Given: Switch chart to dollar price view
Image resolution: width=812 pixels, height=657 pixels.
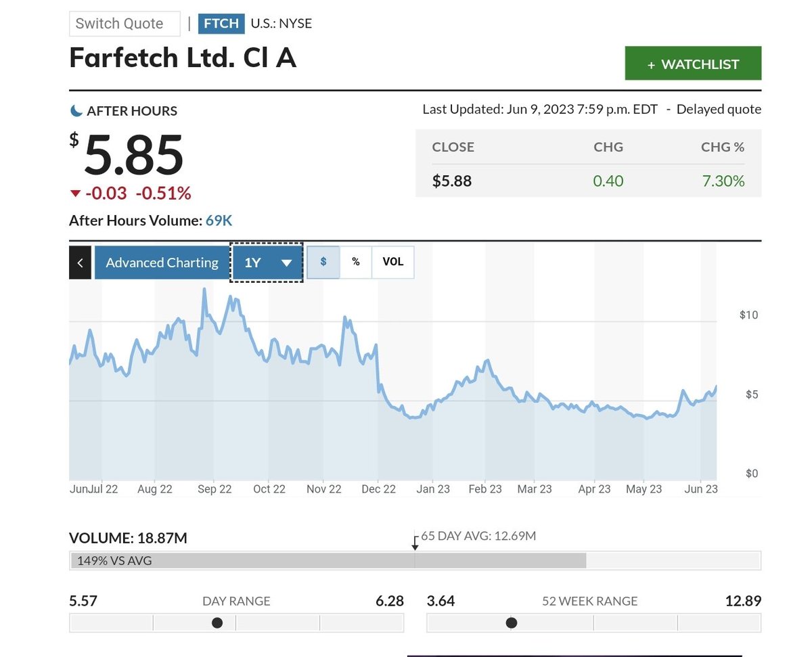Looking at the screenshot, I should (x=323, y=262).
